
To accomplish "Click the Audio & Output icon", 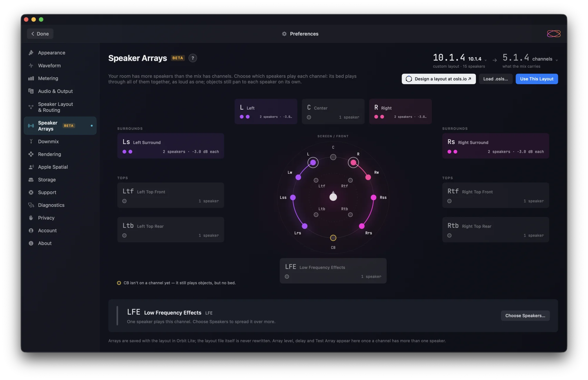I will pyautogui.click(x=31, y=91).
